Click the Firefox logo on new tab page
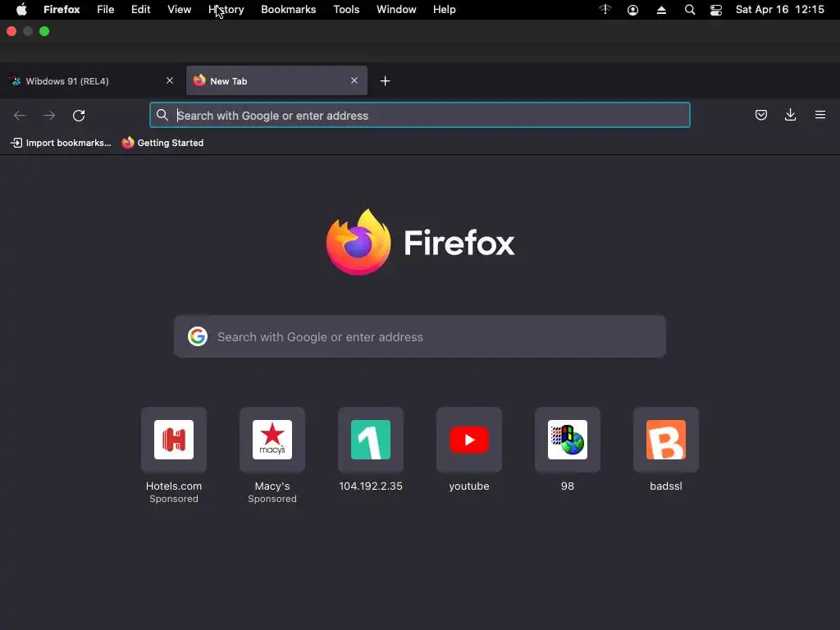This screenshot has height=630, width=840. [358, 242]
